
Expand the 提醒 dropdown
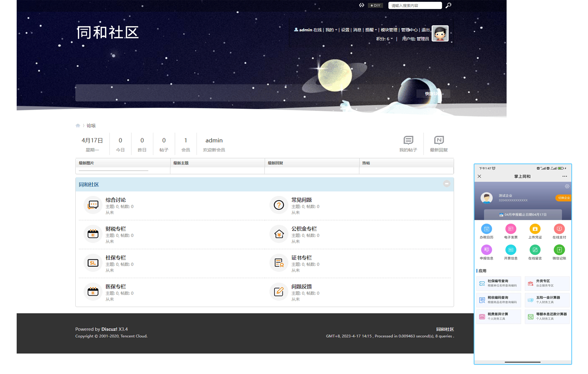pyautogui.click(x=371, y=30)
